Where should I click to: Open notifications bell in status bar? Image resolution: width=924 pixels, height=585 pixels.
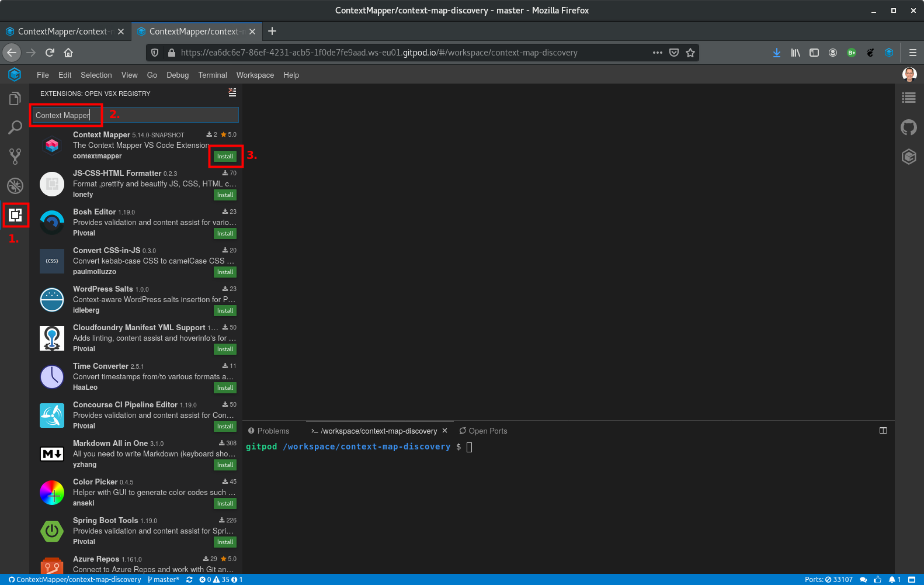tap(895, 580)
